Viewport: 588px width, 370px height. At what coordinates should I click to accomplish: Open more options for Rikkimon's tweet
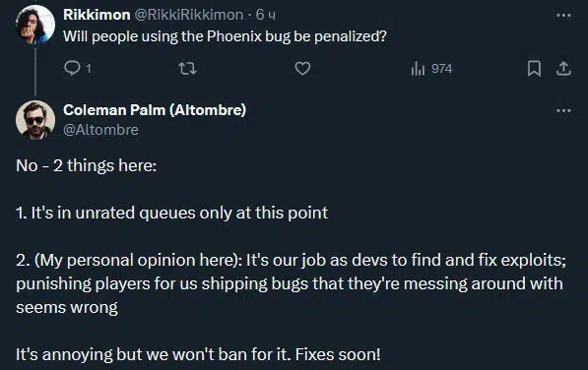[563, 16]
